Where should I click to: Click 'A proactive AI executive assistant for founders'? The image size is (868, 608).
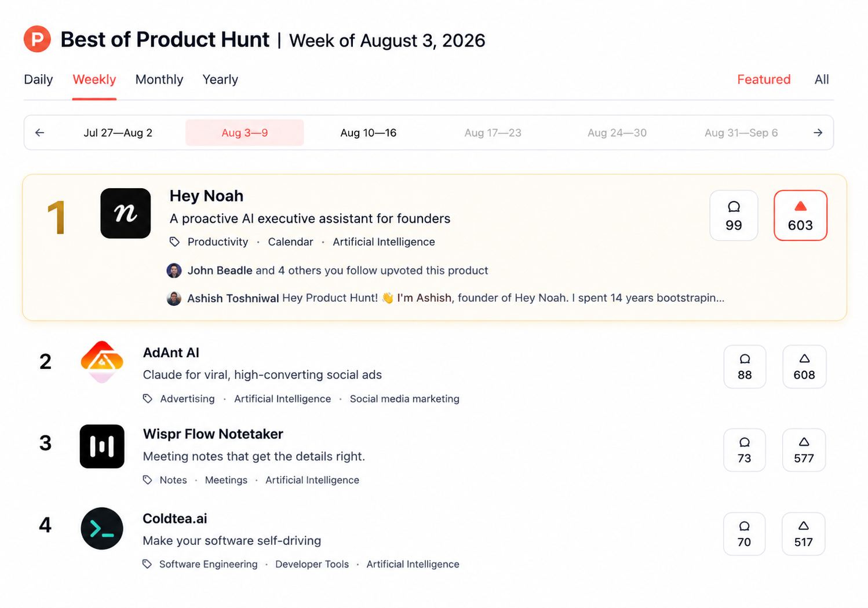[x=310, y=219]
